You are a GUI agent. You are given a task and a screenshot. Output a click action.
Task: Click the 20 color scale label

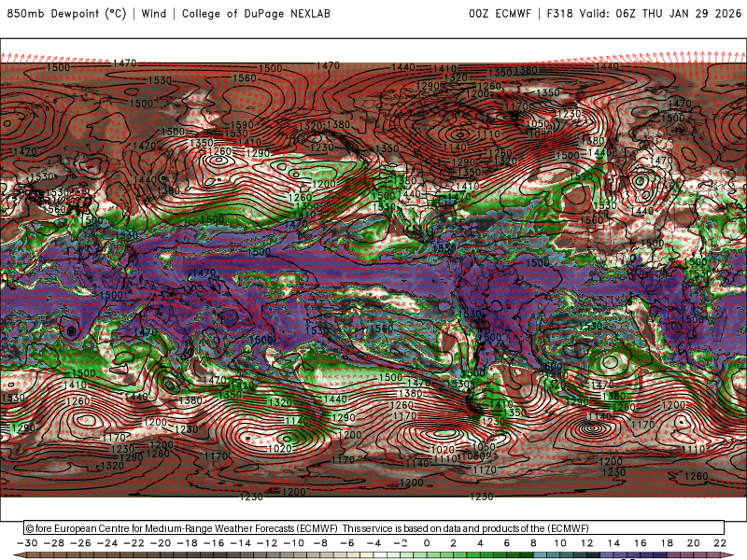pos(694,543)
